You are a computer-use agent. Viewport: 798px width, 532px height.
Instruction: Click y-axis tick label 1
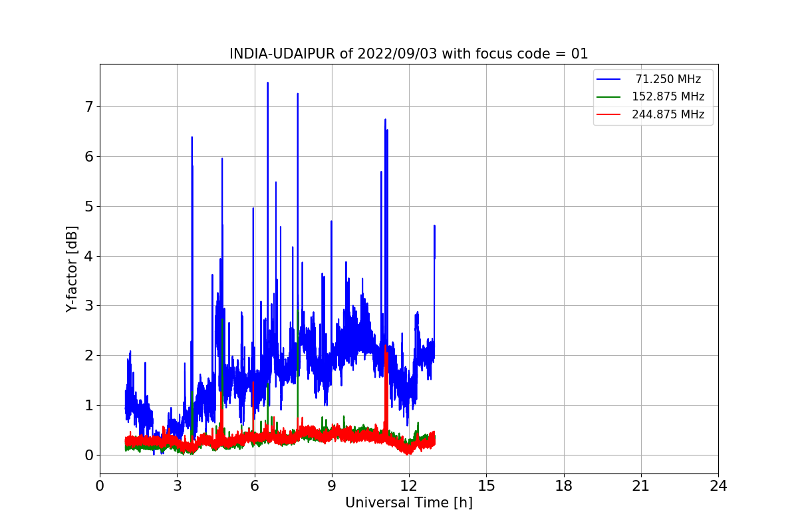tap(89, 405)
